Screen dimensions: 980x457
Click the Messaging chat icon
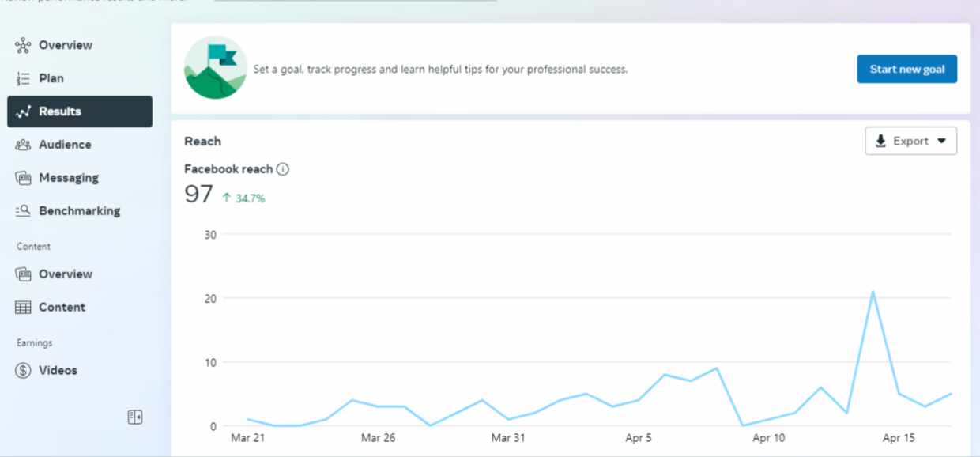tap(23, 178)
